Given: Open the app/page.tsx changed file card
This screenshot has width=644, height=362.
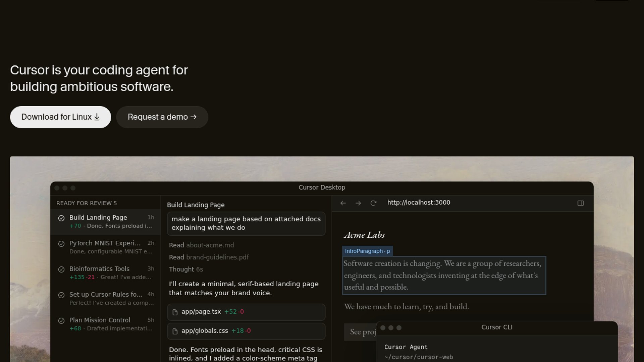Looking at the screenshot, I should (x=246, y=312).
